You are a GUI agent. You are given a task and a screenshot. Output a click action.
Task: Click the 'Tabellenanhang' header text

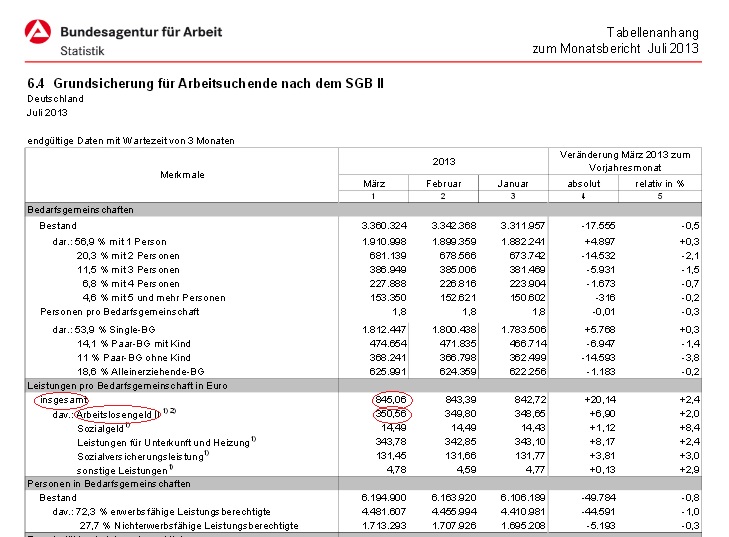(x=652, y=32)
